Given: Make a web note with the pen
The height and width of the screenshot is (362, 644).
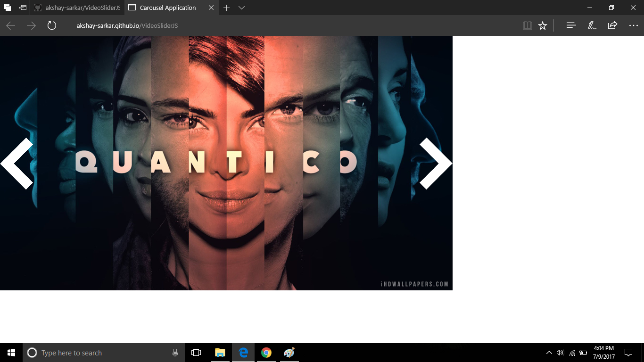Looking at the screenshot, I should pos(592,25).
